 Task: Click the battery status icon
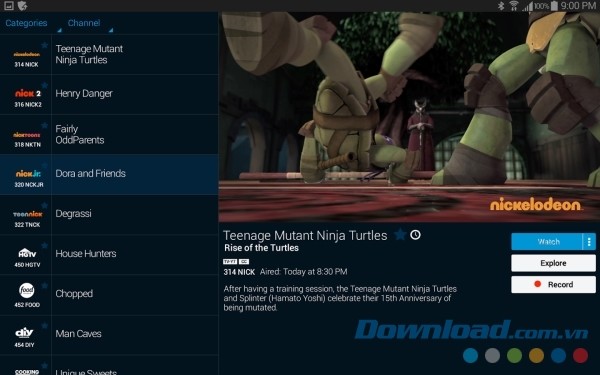(554, 6)
